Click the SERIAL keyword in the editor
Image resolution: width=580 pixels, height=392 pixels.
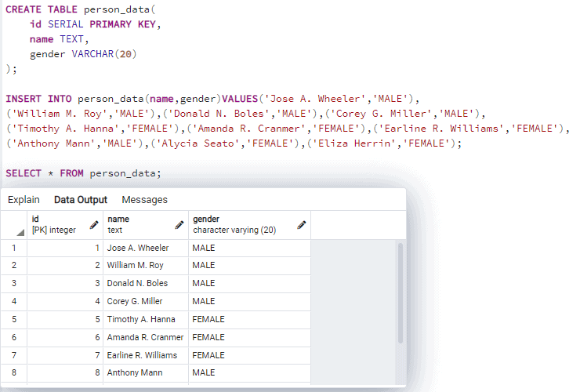tap(66, 24)
